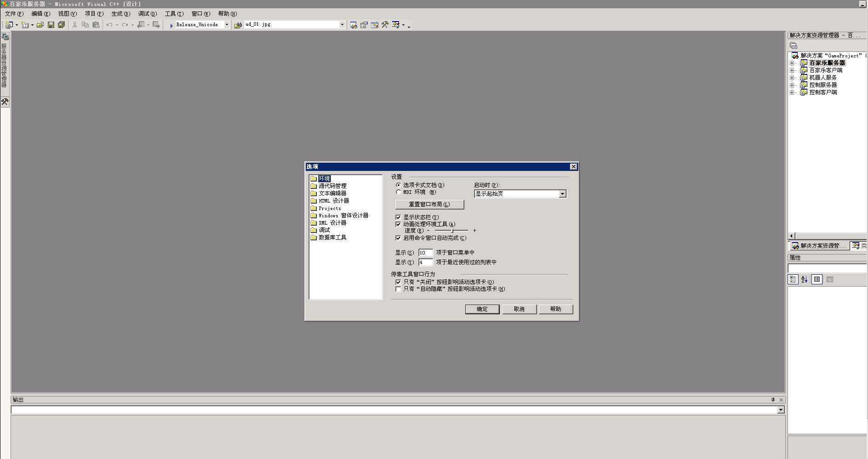Click the Undo arrow icon
Screen dimensions: 868x459
point(109,25)
